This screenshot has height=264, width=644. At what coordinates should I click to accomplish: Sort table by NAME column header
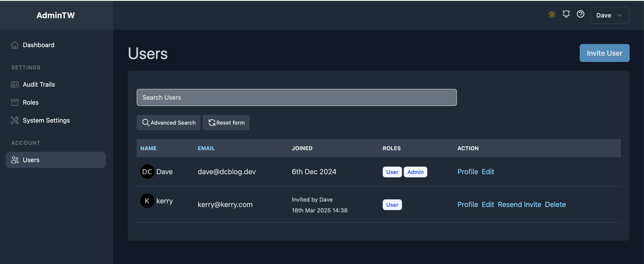148,148
